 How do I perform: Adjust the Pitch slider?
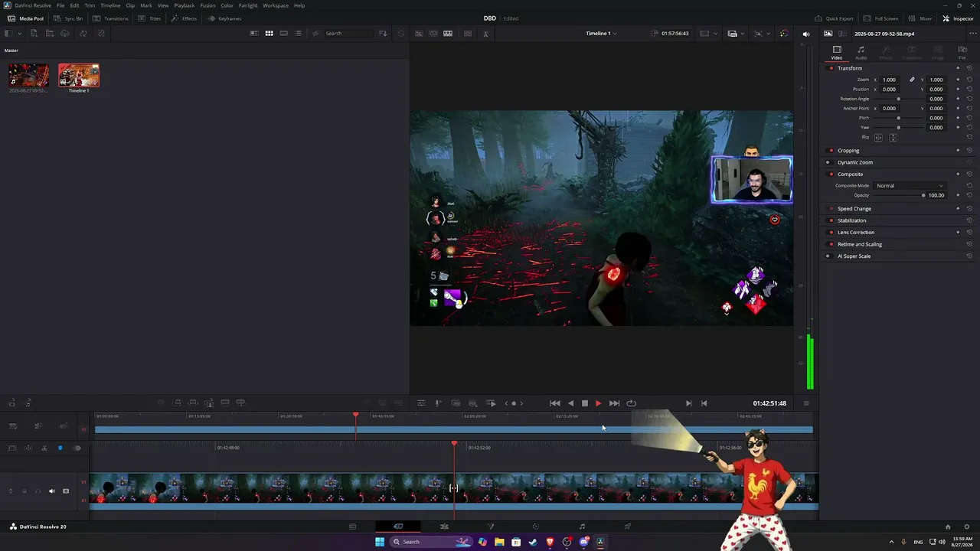[899, 118]
